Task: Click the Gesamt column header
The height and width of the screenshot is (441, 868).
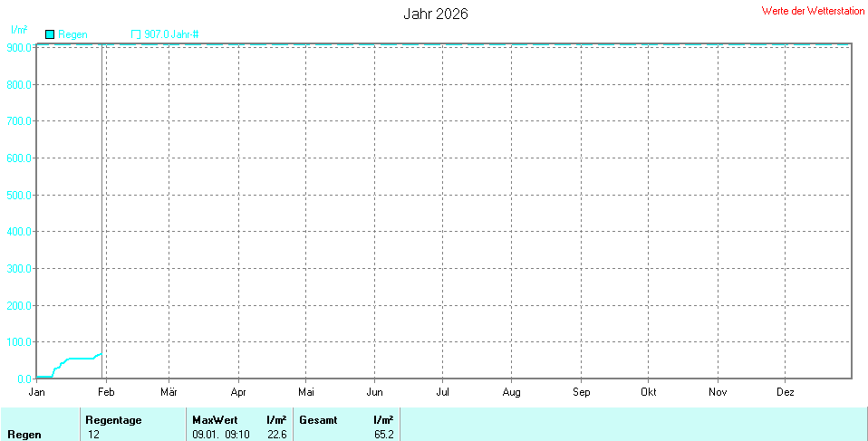Action: (x=318, y=420)
